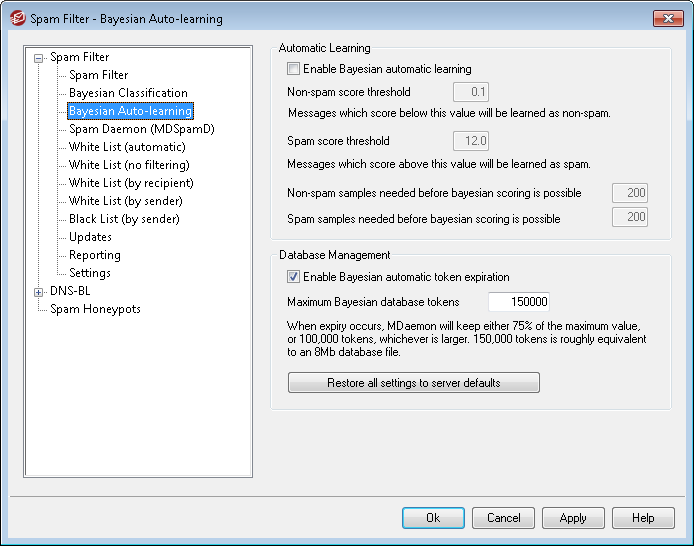Image resolution: width=694 pixels, height=546 pixels.
Task: Expand the DNS-BL tree node
Action: pyautogui.click(x=39, y=292)
